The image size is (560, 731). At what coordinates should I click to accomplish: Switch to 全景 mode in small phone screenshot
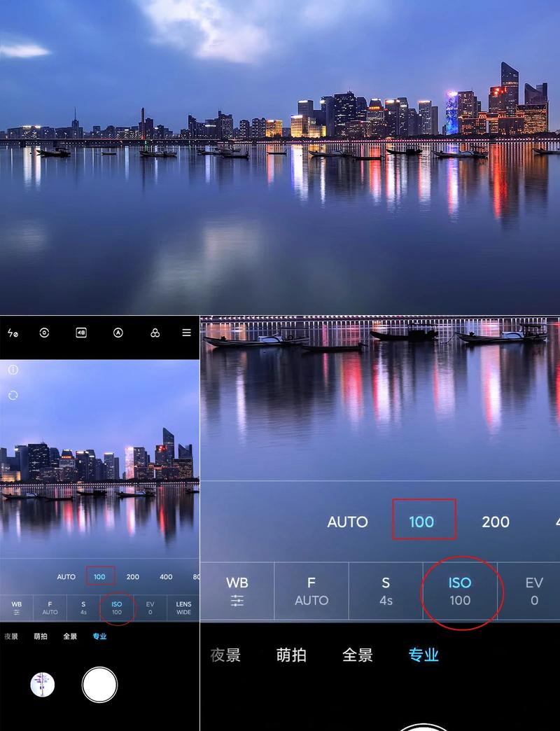pyautogui.click(x=70, y=636)
